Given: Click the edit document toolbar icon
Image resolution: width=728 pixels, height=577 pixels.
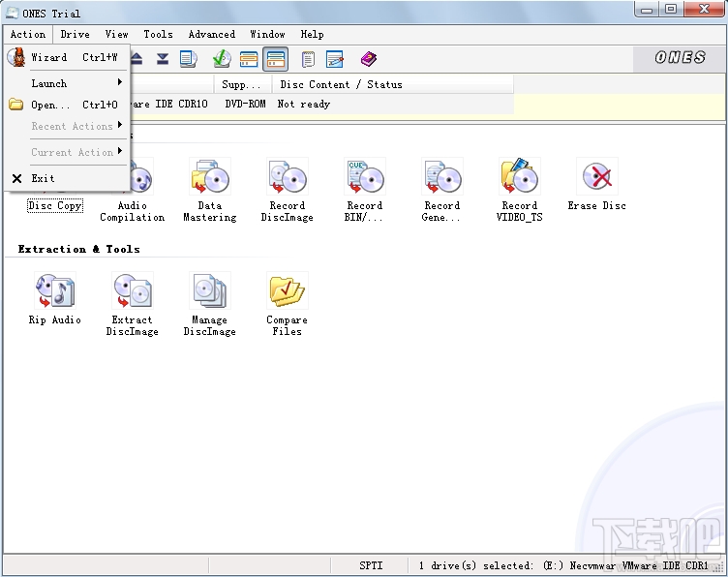Looking at the screenshot, I should [334, 59].
